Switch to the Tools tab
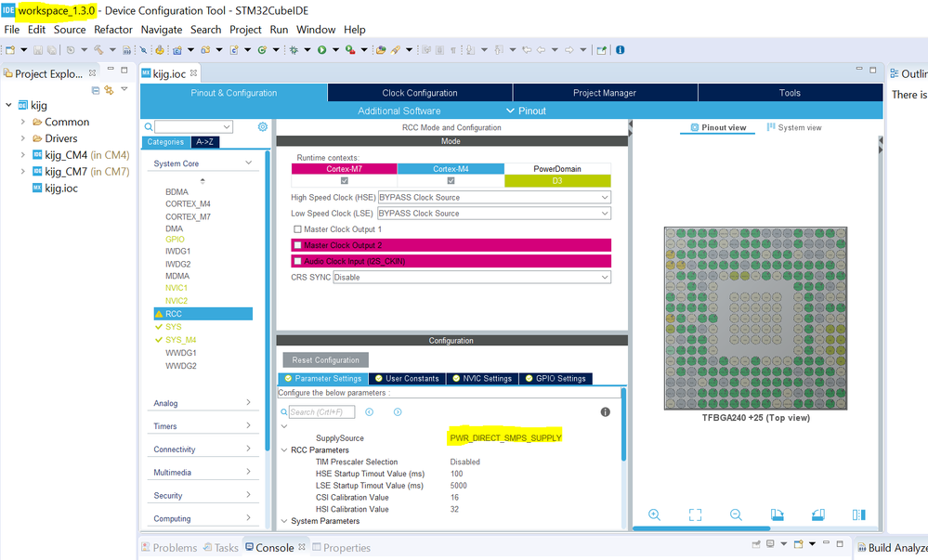This screenshot has height=560, width=928. 790,93
